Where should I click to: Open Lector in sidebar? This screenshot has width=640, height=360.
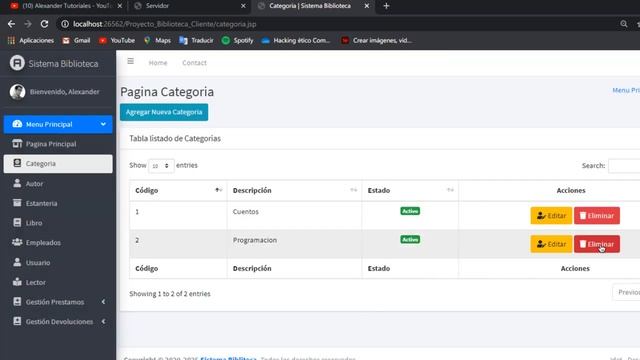click(x=58, y=282)
